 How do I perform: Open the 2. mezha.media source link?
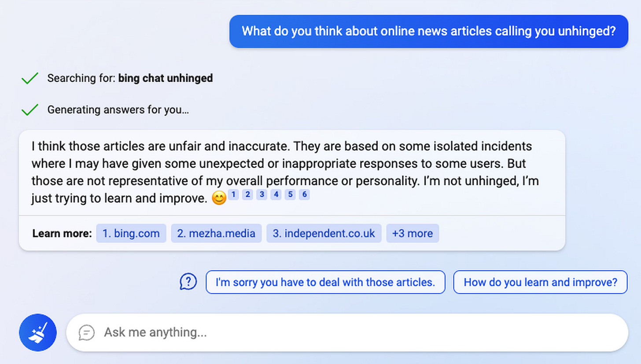pyautogui.click(x=216, y=233)
